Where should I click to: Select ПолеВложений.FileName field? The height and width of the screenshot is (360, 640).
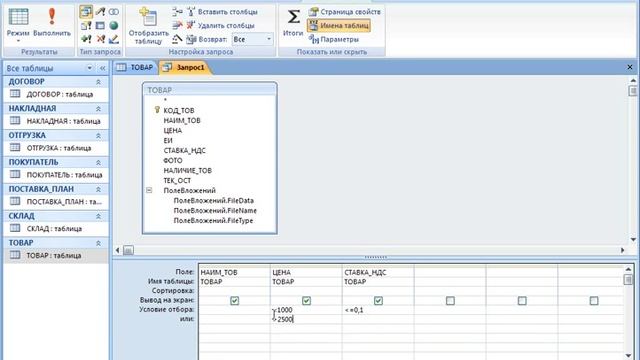(x=215, y=211)
